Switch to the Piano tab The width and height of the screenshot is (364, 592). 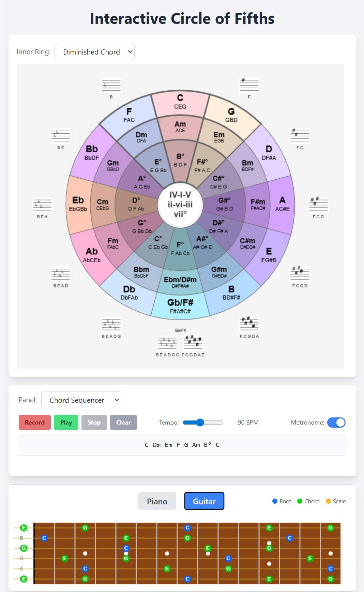[157, 501]
